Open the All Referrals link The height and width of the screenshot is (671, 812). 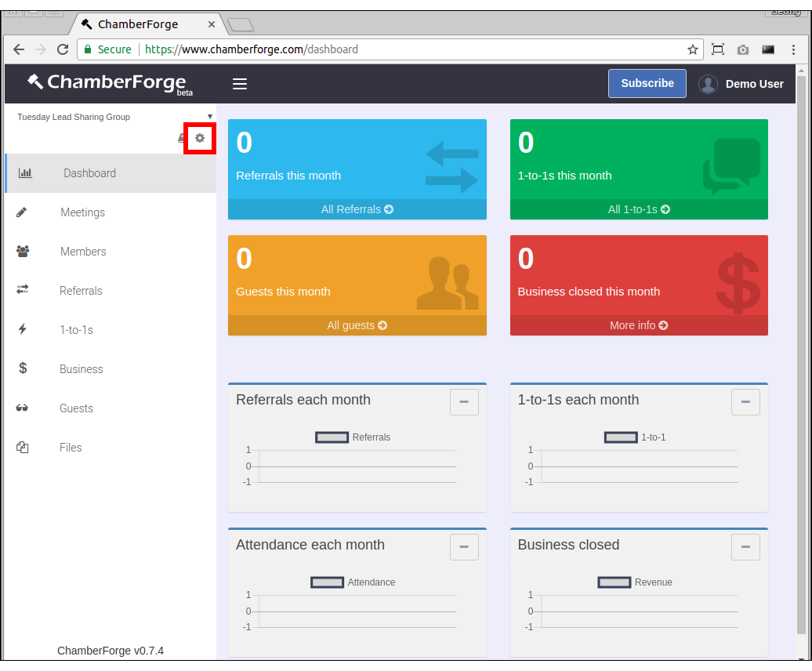[357, 209]
